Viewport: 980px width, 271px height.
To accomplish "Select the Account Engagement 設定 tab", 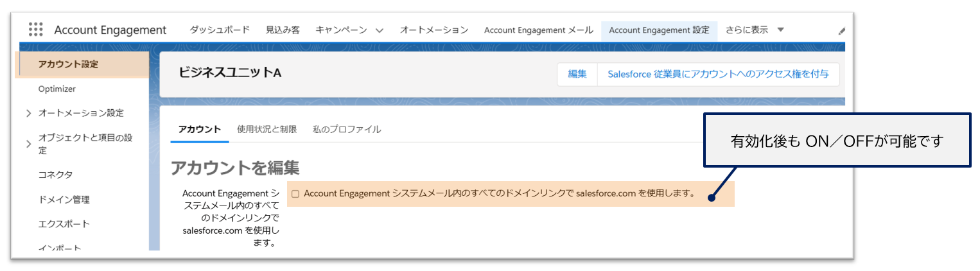I will 659,30.
